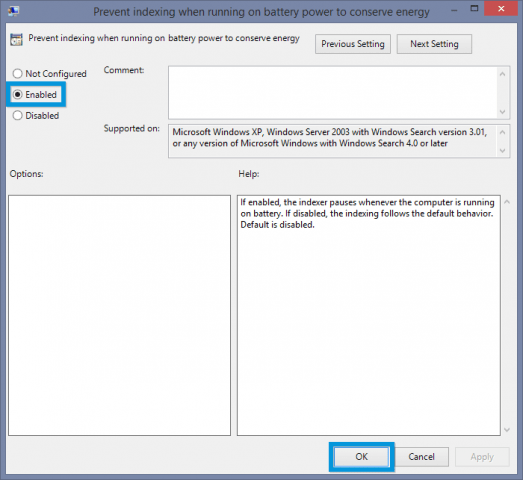Confirm with the OK button
The width and height of the screenshot is (523, 480).
pos(362,456)
